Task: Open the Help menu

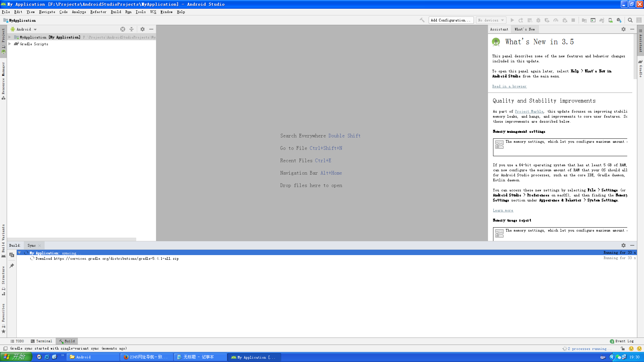Action: coord(181,12)
